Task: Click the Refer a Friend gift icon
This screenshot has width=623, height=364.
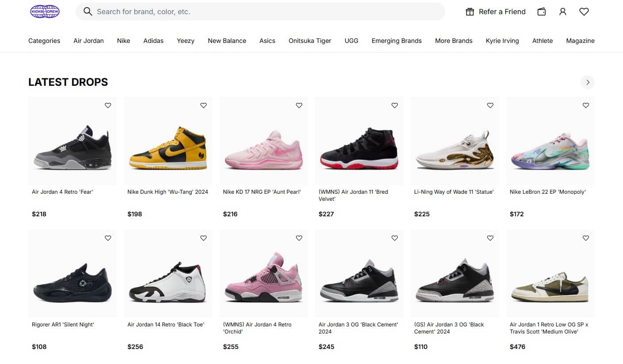Action: click(469, 12)
